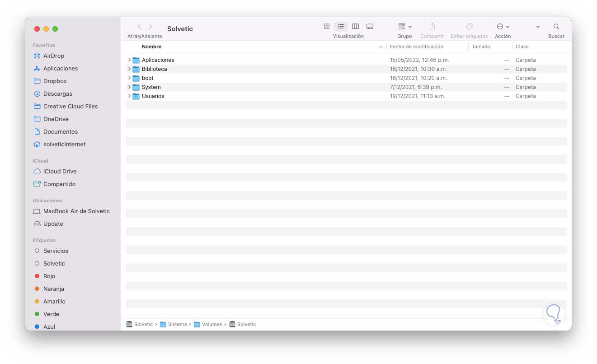The width and height of the screenshot is (597, 364).
Task: Open iCloud Drive in the sidebar
Action: pyautogui.click(x=55, y=172)
